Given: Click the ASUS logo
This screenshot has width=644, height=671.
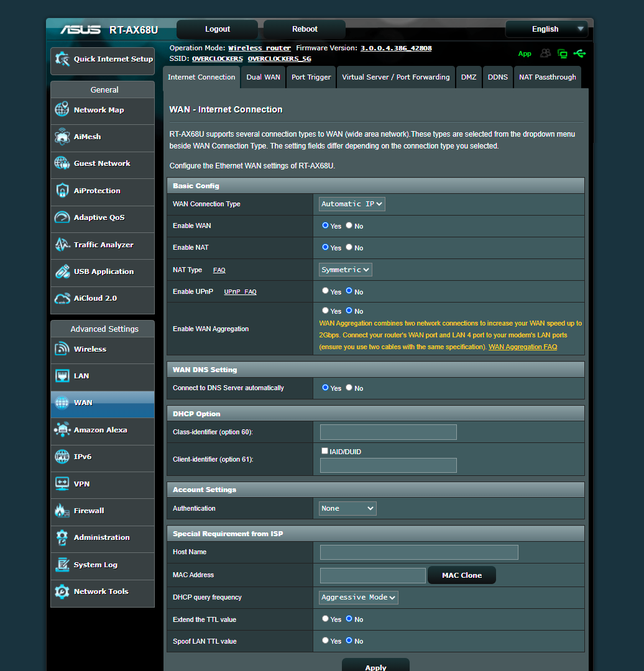Looking at the screenshot, I should click(x=81, y=30).
